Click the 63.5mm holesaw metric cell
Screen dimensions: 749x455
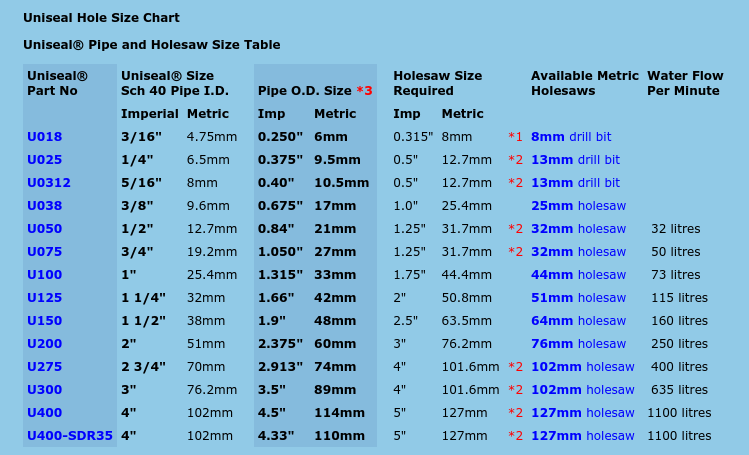pyautogui.click(x=466, y=321)
